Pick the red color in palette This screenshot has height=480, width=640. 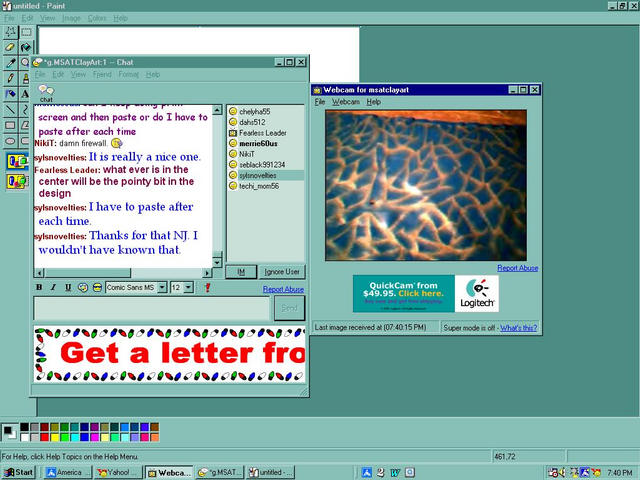(44, 438)
